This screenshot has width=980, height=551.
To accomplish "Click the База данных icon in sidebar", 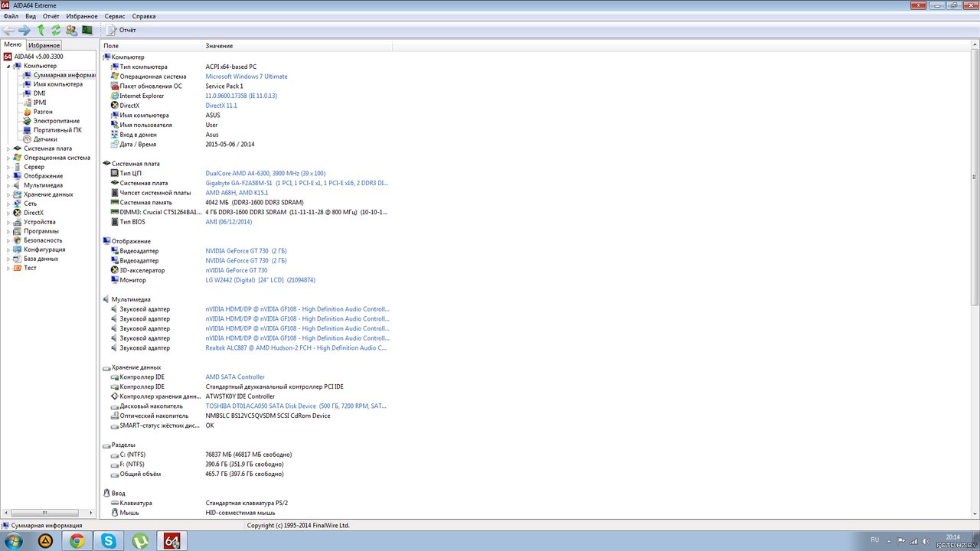I will 18,259.
